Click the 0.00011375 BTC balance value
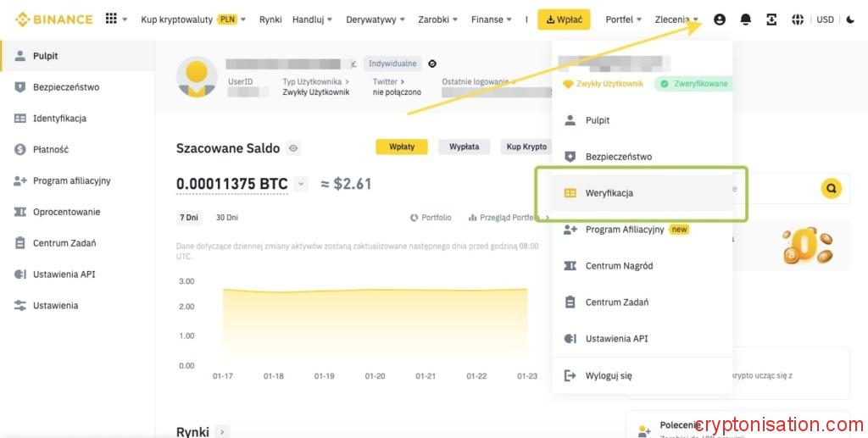 pyautogui.click(x=232, y=184)
